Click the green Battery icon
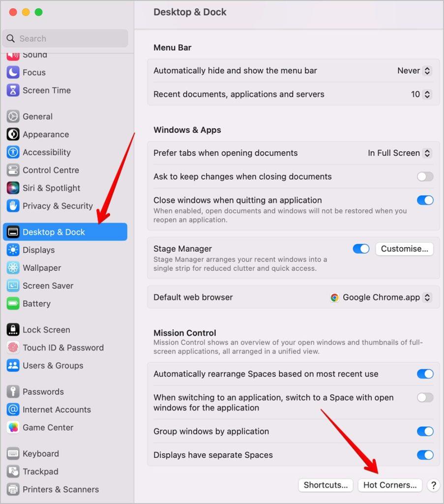This screenshot has width=444, height=504. pos(13,303)
